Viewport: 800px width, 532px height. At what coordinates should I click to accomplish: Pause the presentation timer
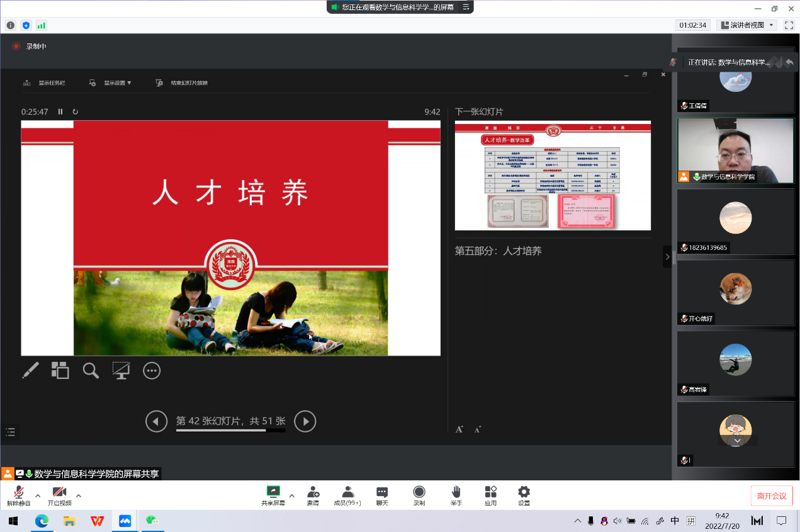point(60,111)
